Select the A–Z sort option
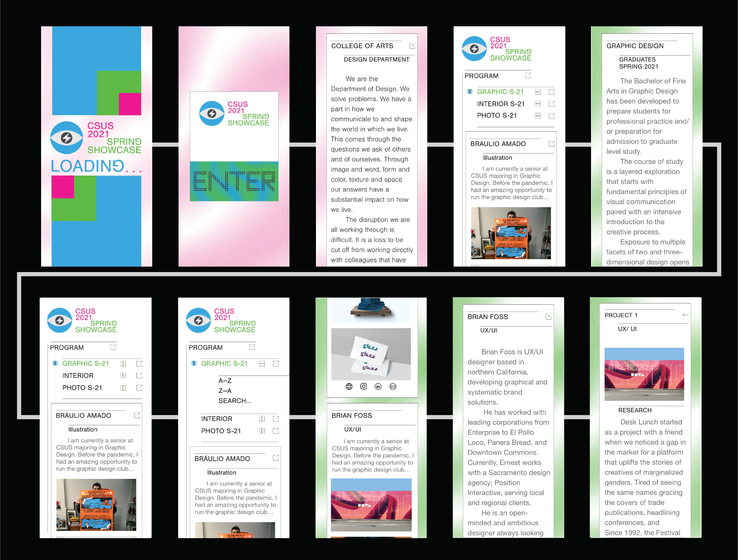Screen dimensions: 738x560 pyautogui.click(x=225, y=381)
